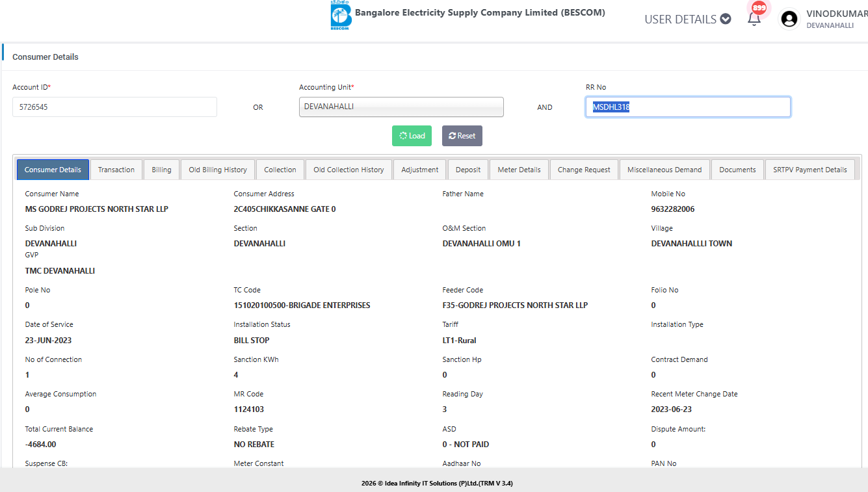868x492 pixels.
Task: Expand the USER DETAILS dropdown
Action: [687, 19]
